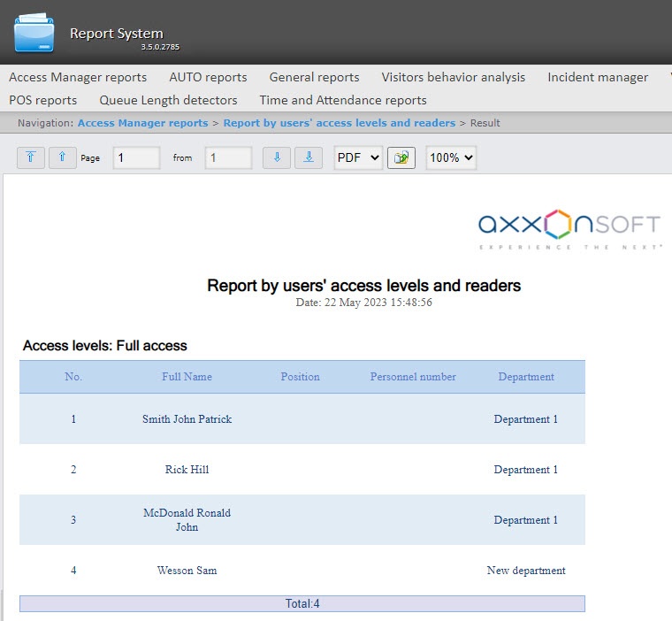Click Report by users' access levels breadcrumb
The height and width of the screenshot is (621, 672).
pyautogui.click(x=339, y=123)
